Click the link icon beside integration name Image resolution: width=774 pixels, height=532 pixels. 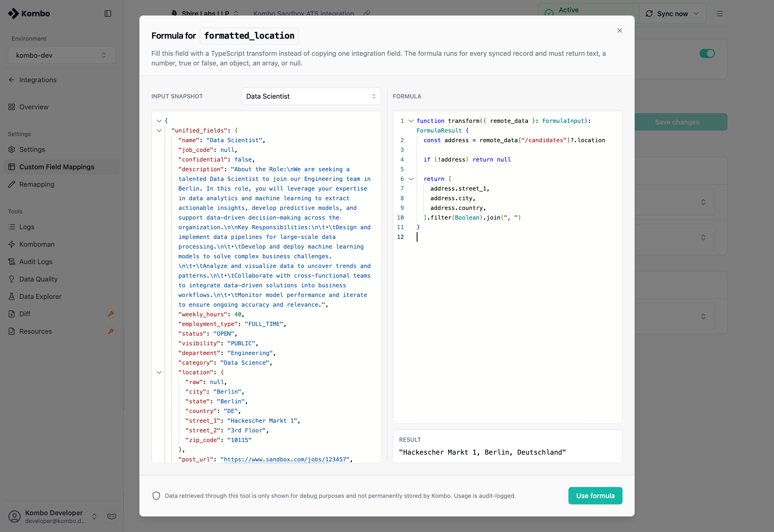click(367, 13)
